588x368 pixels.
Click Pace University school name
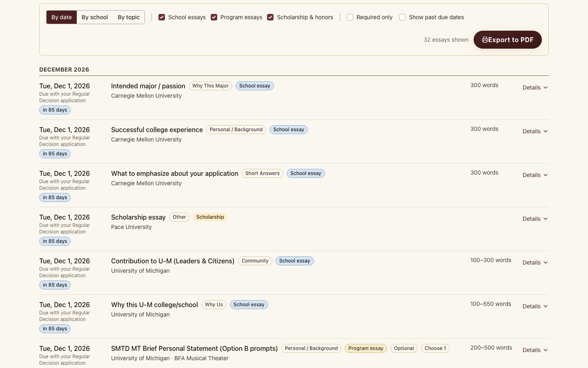[131, 227]
